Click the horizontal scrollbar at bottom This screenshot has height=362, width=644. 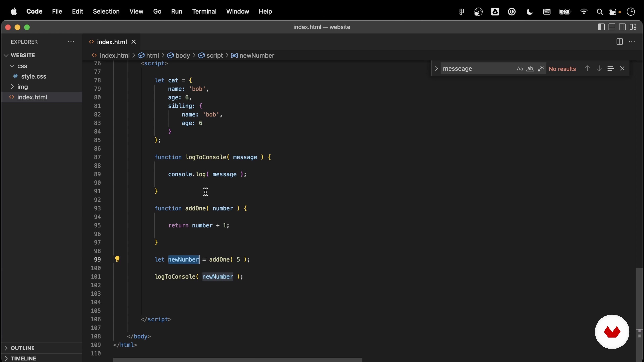[x=237, y=360]
